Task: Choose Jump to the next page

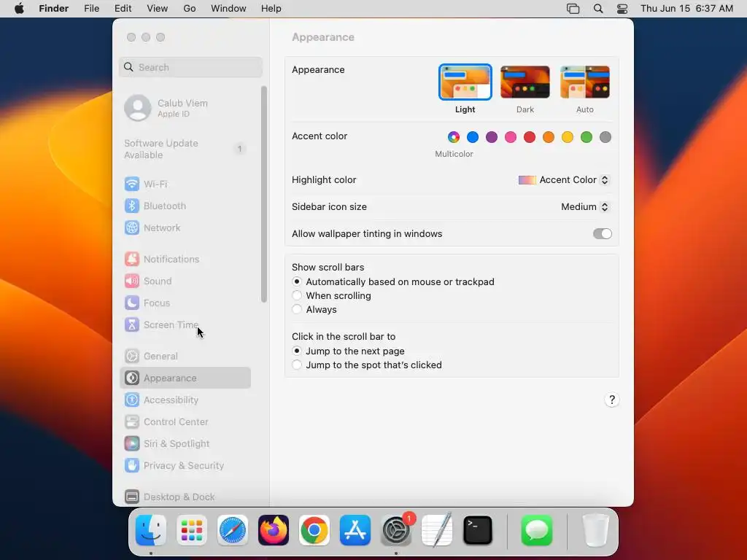Action: coord(297,351)
